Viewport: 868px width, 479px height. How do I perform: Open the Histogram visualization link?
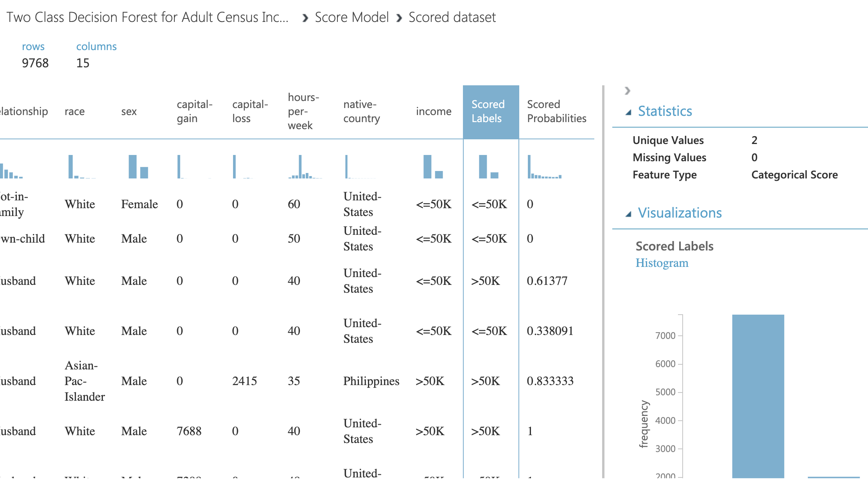pyautogui.click(x=662, y=263)
